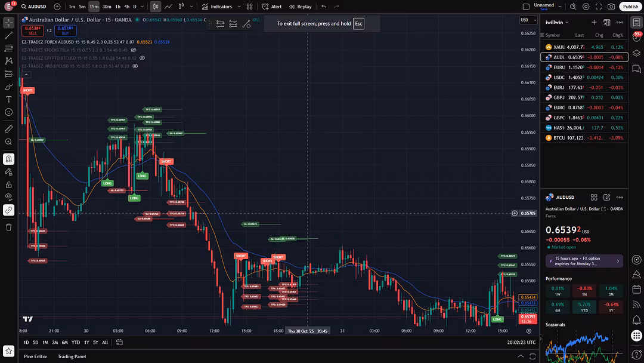
Task: Click the Publish button
Action: [630, 7]
